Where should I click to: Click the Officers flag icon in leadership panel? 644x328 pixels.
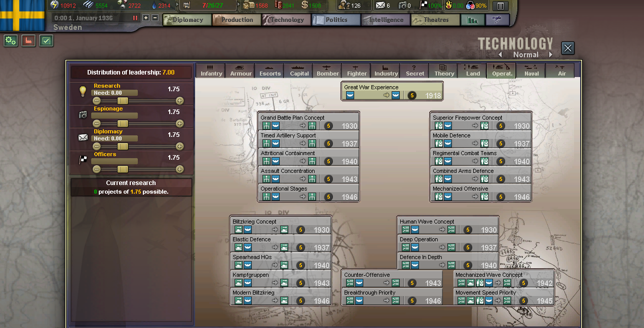(83, 160)
